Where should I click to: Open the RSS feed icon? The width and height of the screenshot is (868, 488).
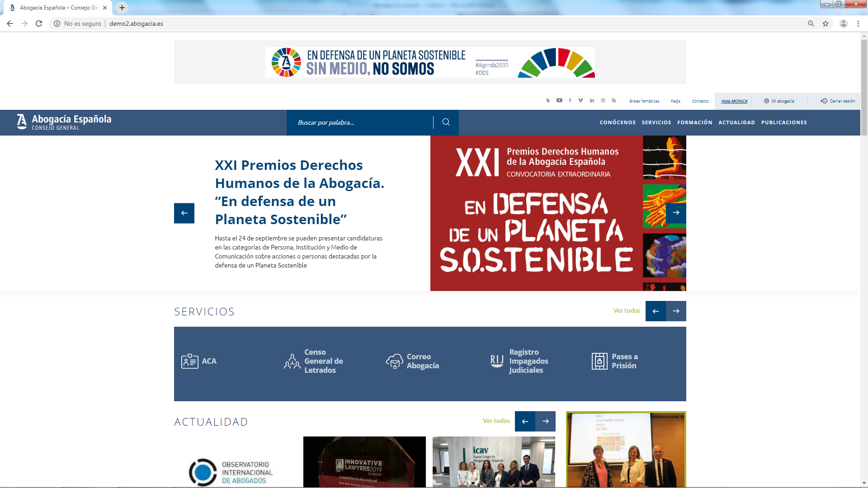click(x=614, y=101)
